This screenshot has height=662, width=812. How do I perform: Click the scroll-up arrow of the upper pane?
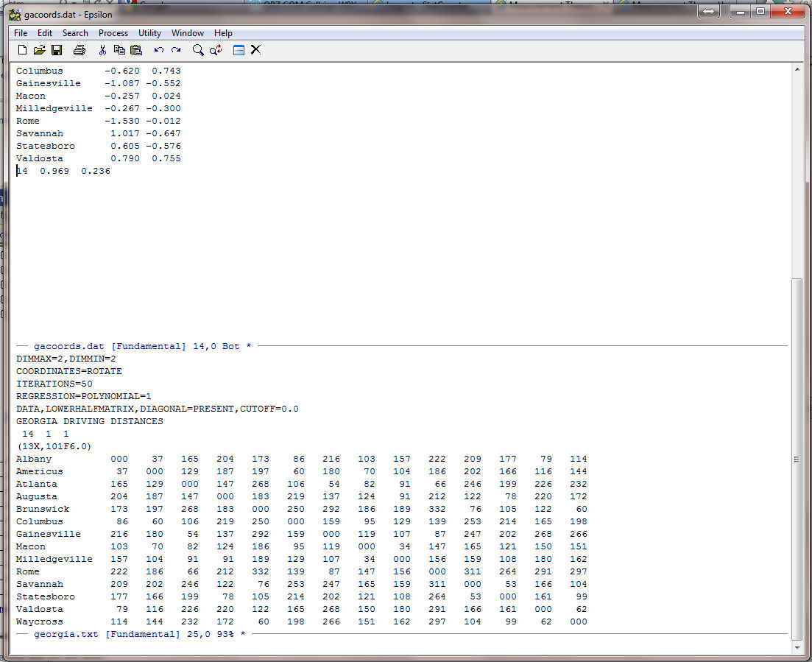796,68
